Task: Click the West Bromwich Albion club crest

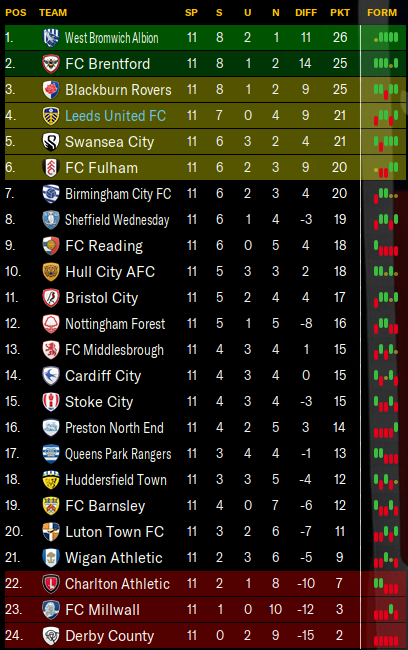Action: point(51,38)
